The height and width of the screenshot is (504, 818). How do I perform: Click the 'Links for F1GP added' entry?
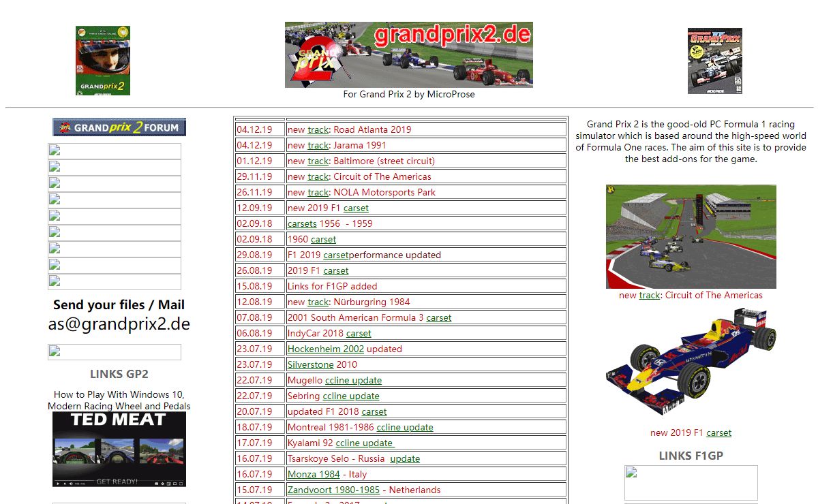coord(332,286)
